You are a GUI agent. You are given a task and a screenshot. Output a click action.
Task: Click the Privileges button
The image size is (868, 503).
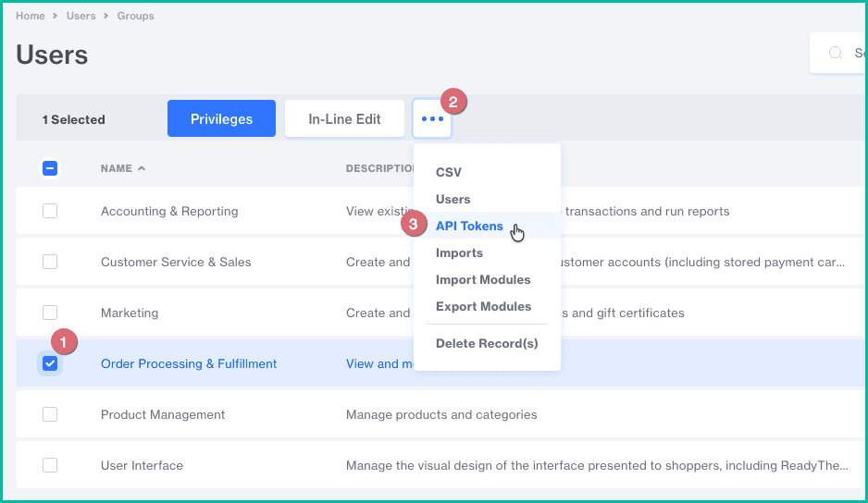click(x=221, y=118)
